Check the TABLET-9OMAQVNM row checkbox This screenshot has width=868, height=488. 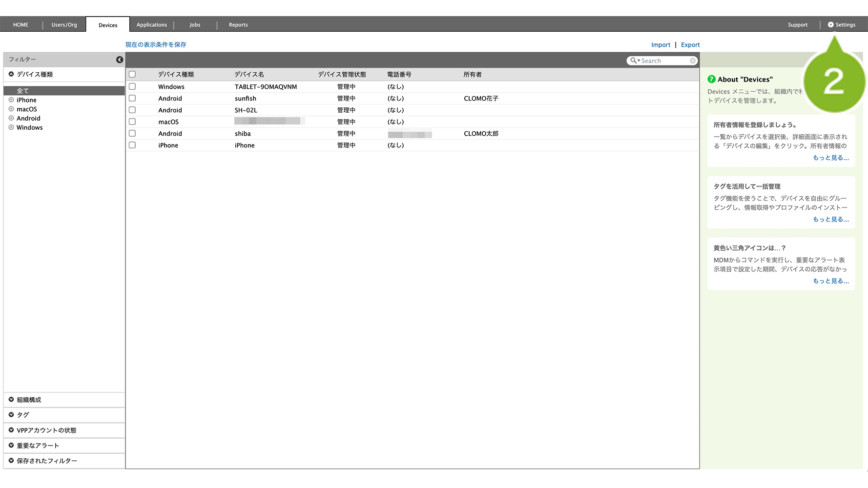132,86
